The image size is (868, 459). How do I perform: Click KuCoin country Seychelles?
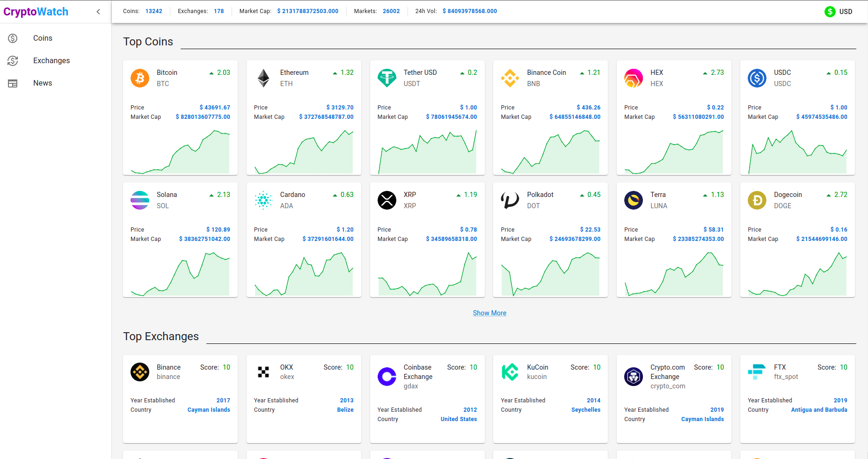586,410
